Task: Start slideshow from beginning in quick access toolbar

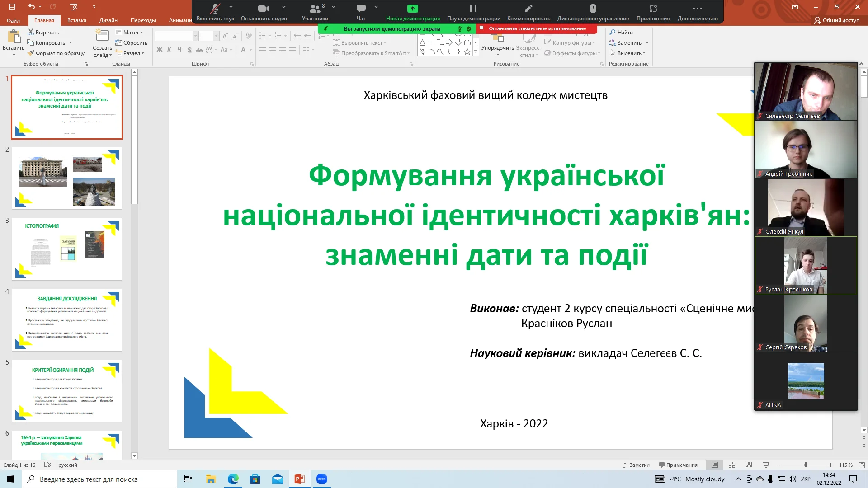Action: 74,7
